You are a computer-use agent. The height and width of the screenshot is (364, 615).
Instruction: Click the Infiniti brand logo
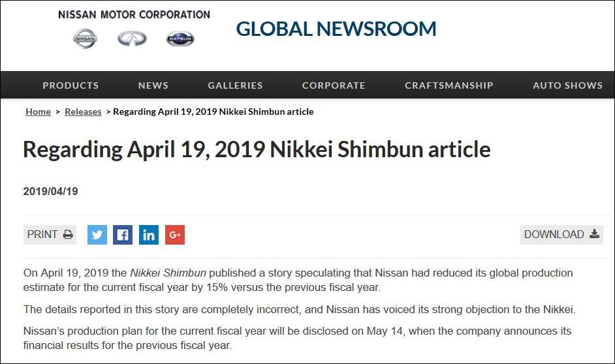(x=132, y=38)
